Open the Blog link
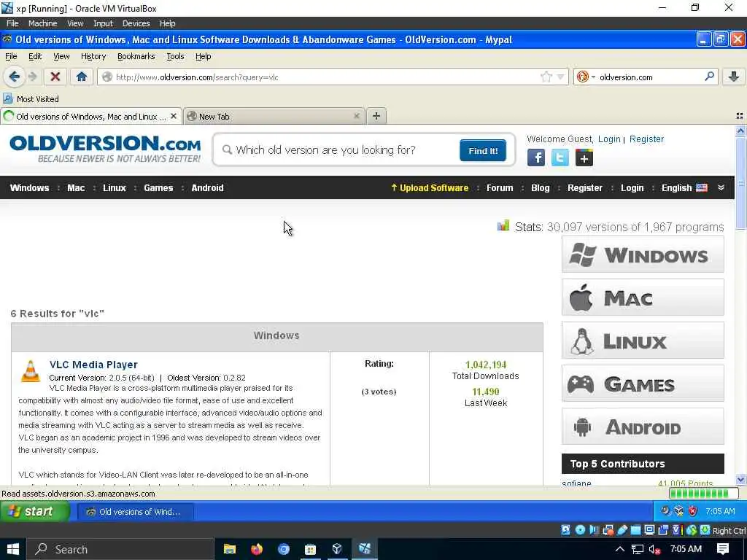The height and width of the screenshot is (560, 747). 541,187
